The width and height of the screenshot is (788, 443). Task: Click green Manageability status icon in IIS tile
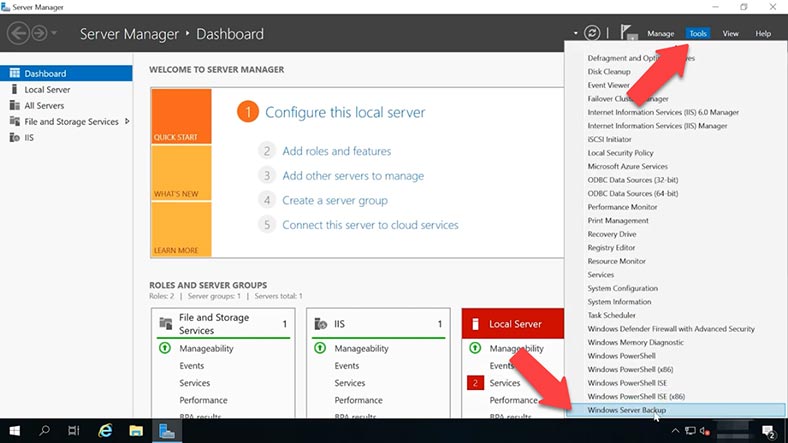point(320,348)
